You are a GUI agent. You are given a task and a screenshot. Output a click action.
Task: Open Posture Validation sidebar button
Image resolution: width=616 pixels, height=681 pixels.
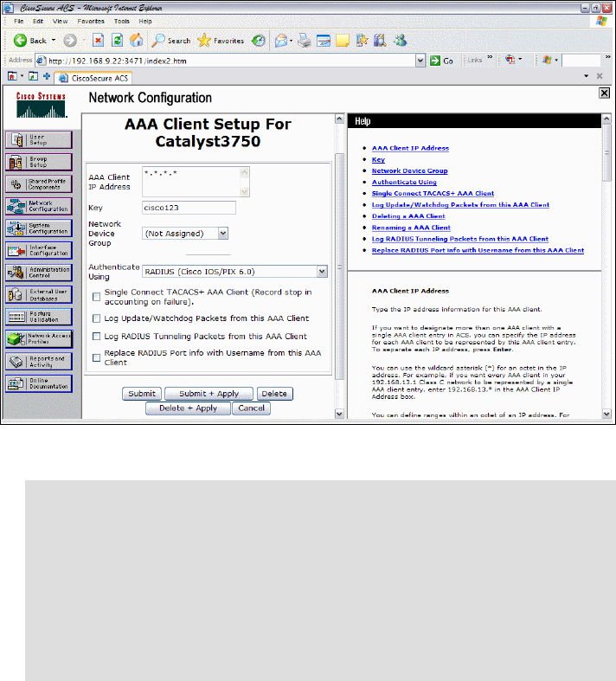pos(39,317)
